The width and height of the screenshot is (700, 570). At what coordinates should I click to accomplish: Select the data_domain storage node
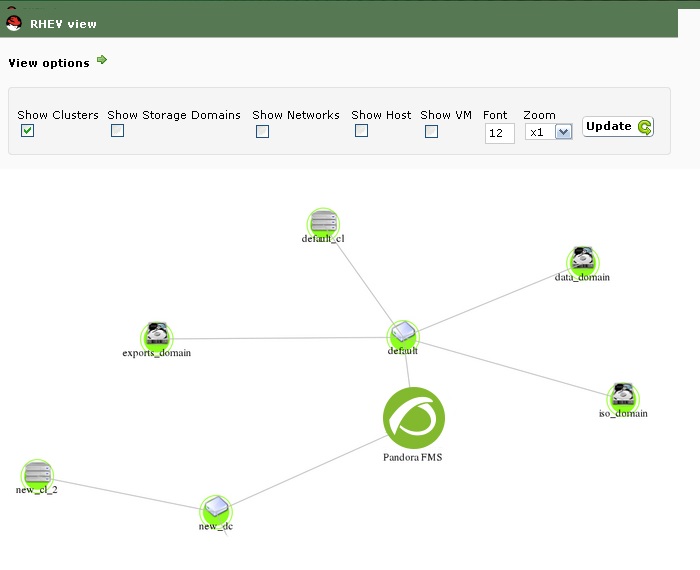583,262
